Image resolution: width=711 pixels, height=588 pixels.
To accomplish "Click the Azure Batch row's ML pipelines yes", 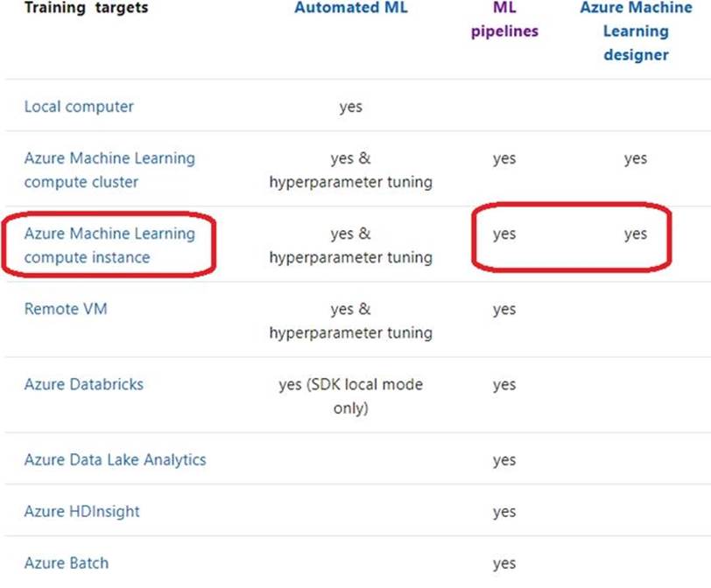I will tap(503, 563).
